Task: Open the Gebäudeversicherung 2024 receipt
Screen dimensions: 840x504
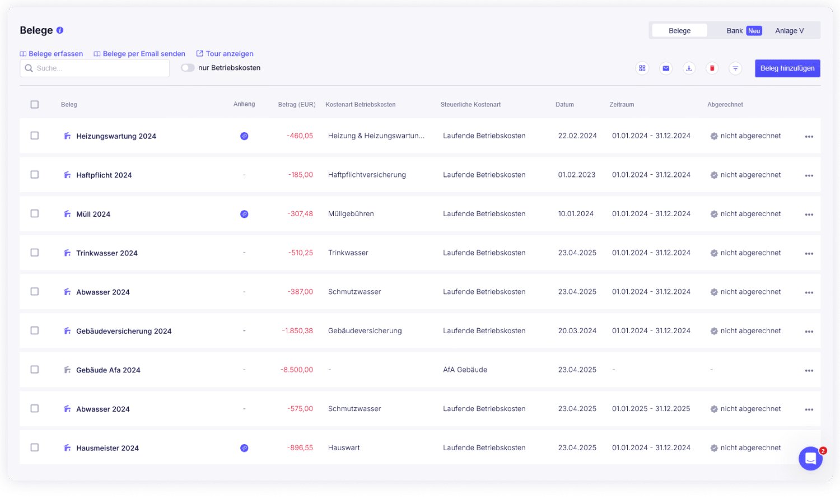Action: pyautogui.click(x=124, y=331)
